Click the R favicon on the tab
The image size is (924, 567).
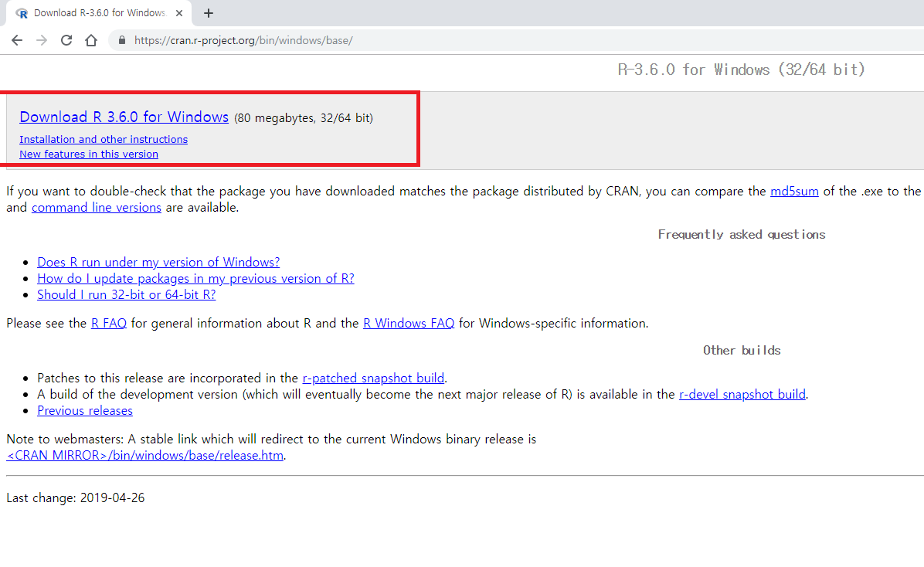(22, 13)
